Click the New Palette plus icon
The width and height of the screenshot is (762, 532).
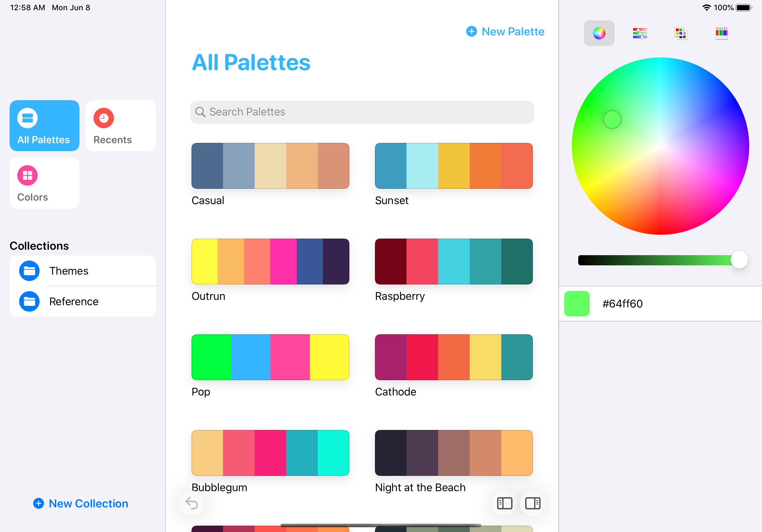[x=471, y=31]
